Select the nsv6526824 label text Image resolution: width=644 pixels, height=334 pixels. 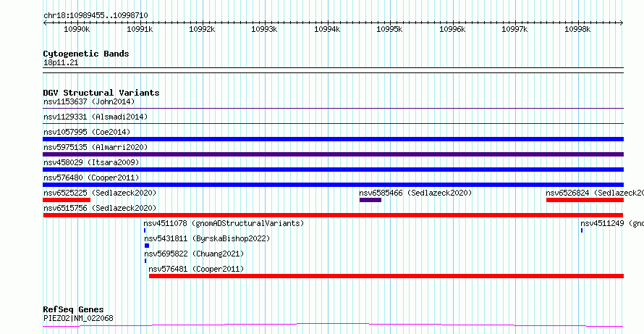tap(595, 193)
